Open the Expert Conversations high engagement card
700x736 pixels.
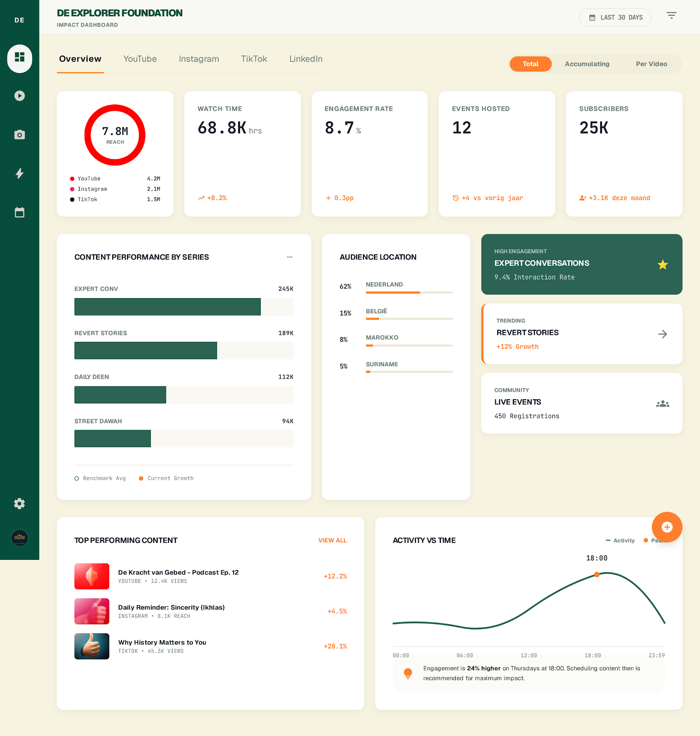(x=582, y=264)
